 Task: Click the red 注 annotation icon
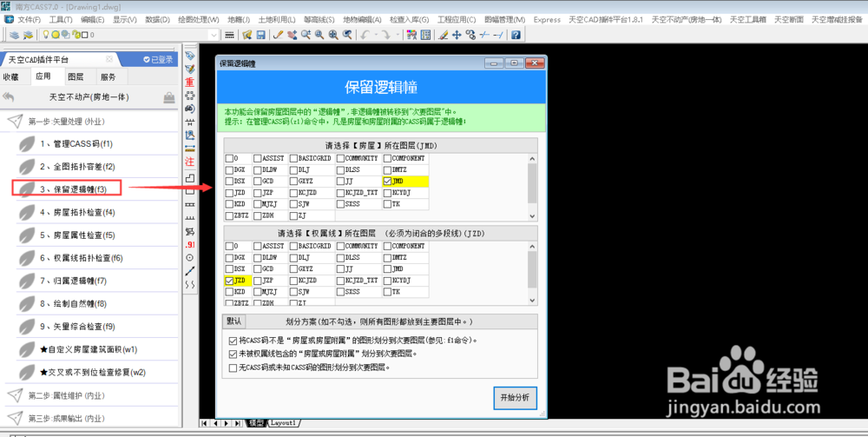pyautogui.click(x=190, y=162)
